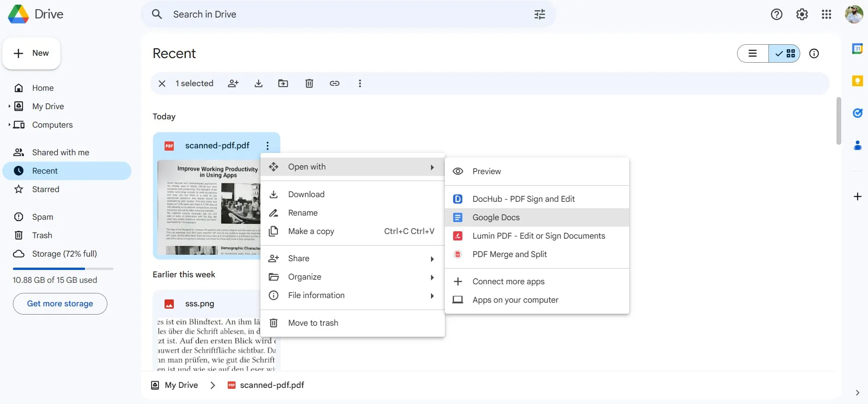Expand the My Drive tree arrow
This screenshot has width=868, height=404.
pos(9,106)
